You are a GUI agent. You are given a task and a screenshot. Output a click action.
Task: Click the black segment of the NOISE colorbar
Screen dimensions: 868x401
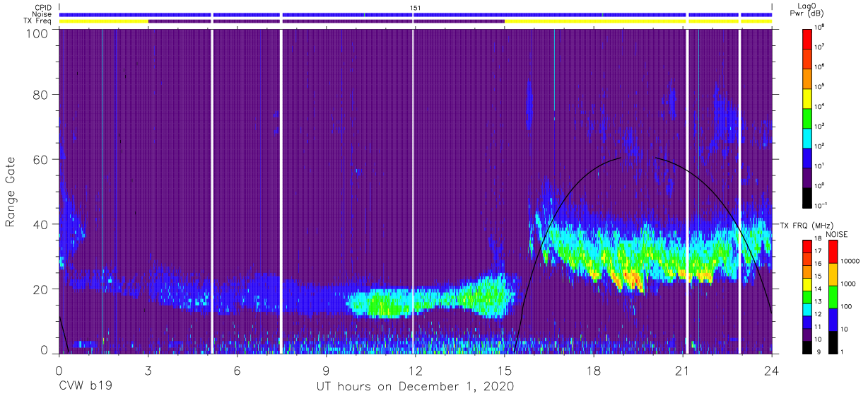[835, 342]
